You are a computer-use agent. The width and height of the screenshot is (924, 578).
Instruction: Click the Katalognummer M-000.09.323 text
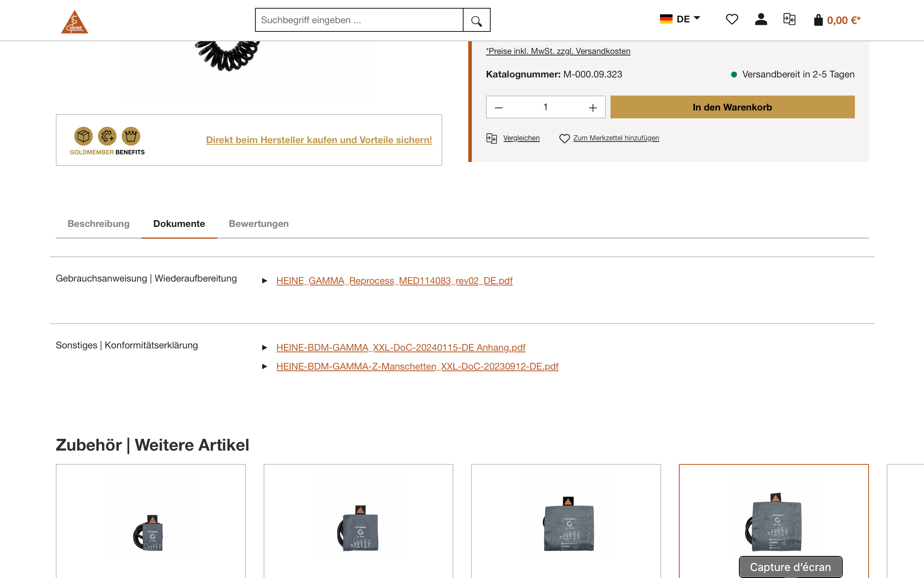pyautogui.click(x=554, y=74)
